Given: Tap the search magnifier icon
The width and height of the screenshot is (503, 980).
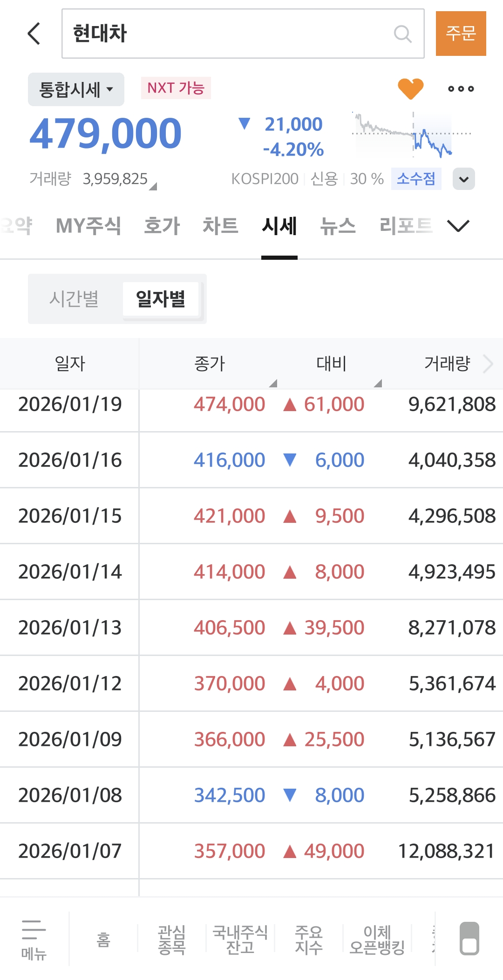Looking at the screenshot, I should pos(402,34).
